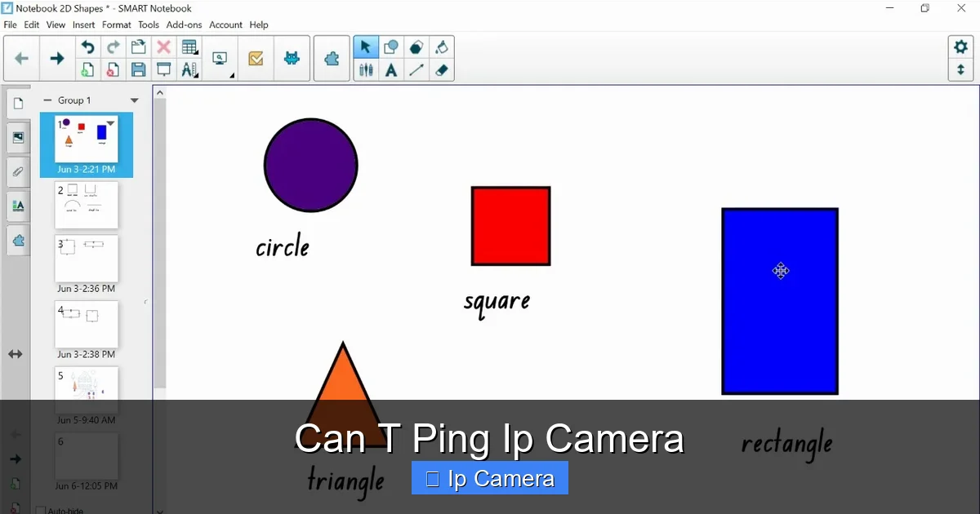Delete the selection with the red X icon
The height and width of the screenshot is (514, 980).
[163, 47]
